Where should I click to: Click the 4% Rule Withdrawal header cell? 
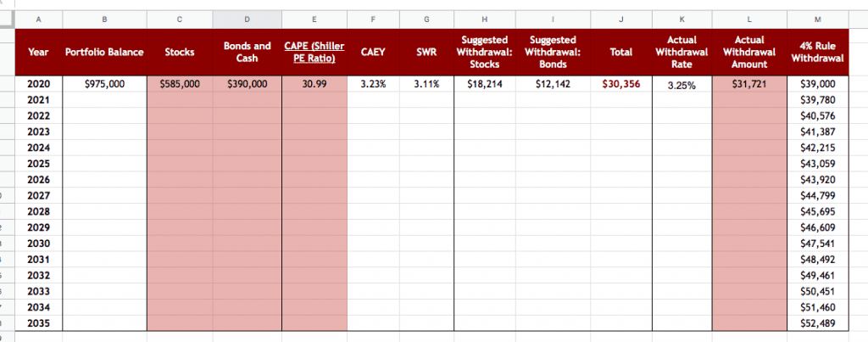tap(817, 52)
